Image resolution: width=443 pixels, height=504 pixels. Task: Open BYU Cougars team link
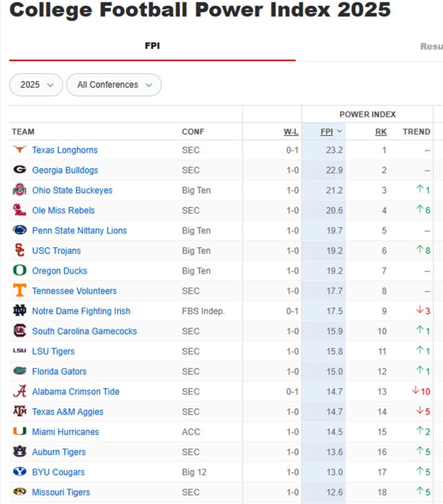(58, 472)
